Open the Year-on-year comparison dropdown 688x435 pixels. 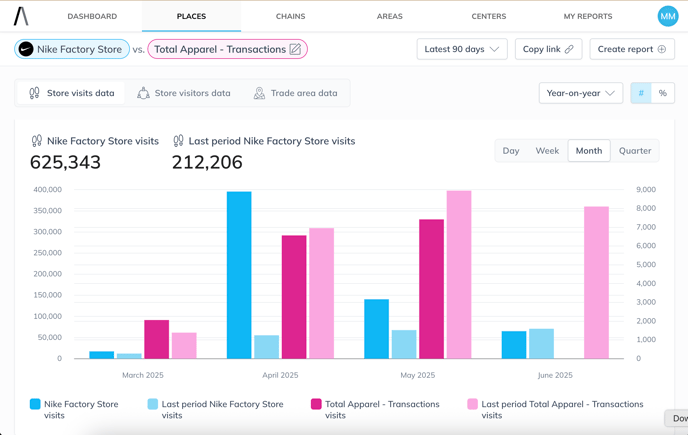pyautogui.click(x=581, y=93)
